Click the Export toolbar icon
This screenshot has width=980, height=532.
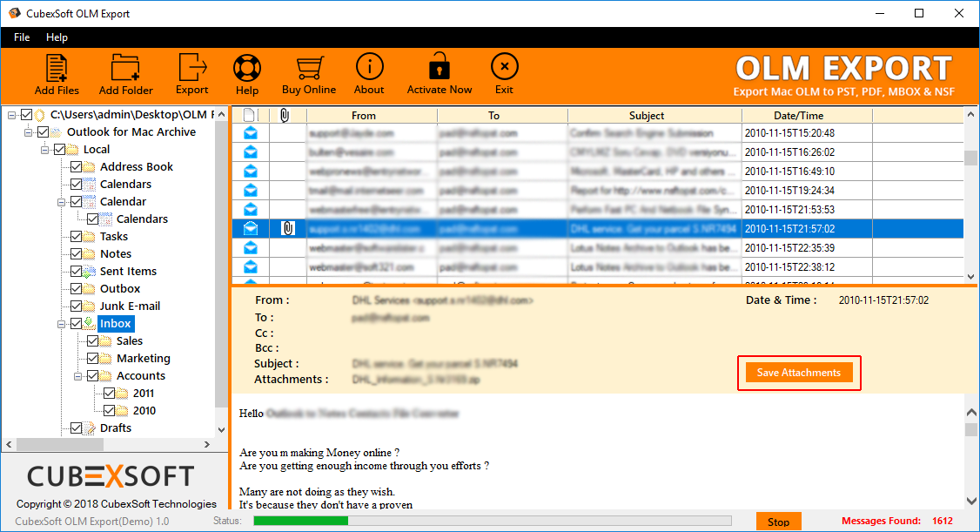tap(191, 67)
